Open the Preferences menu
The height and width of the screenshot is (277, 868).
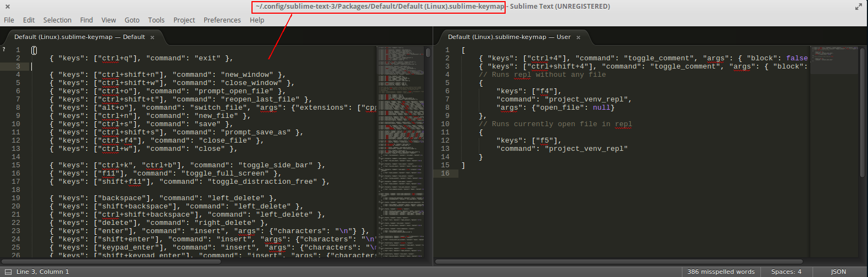[x=222, y=20]
